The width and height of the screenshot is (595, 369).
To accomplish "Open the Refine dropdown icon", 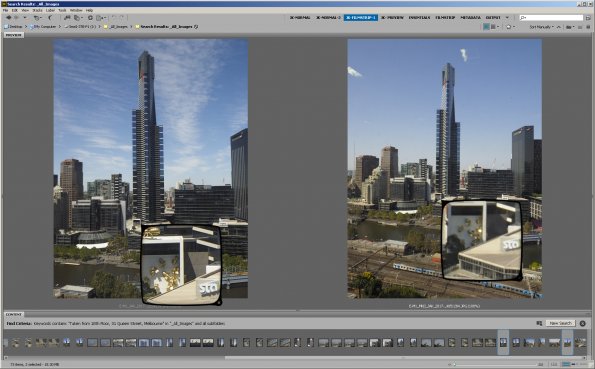I will click(x=78, y=17).
